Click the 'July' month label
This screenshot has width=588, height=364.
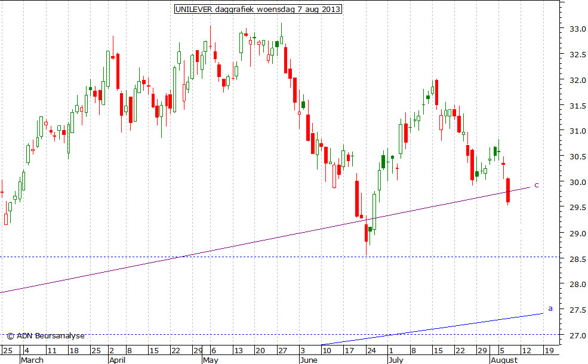pyautogui.click(x=396, y=360)
